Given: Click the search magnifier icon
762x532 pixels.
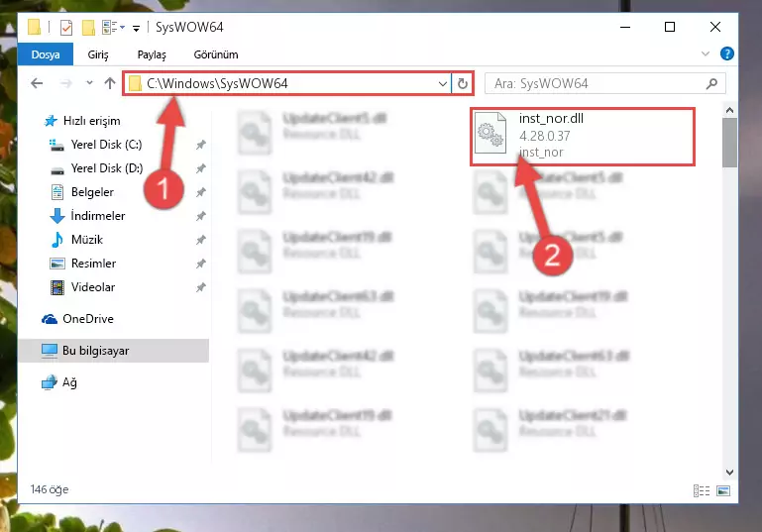Looking at the screenshot, I should [711, 83].
